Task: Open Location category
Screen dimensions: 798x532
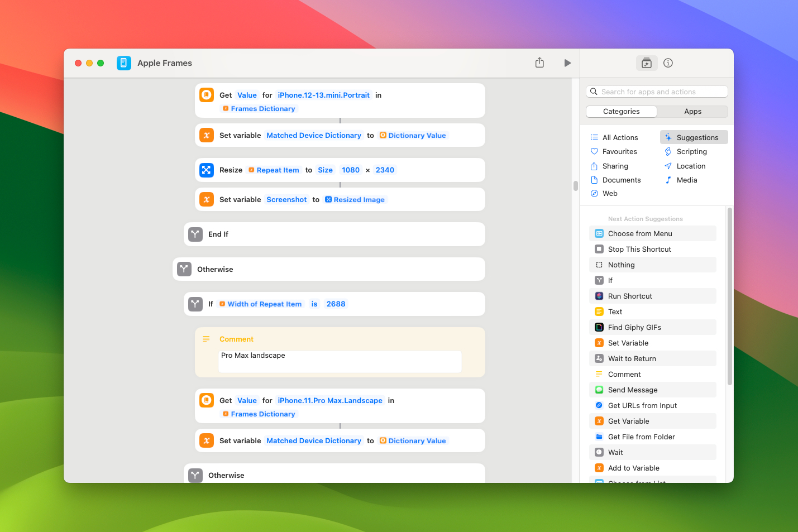Action: 691,166
